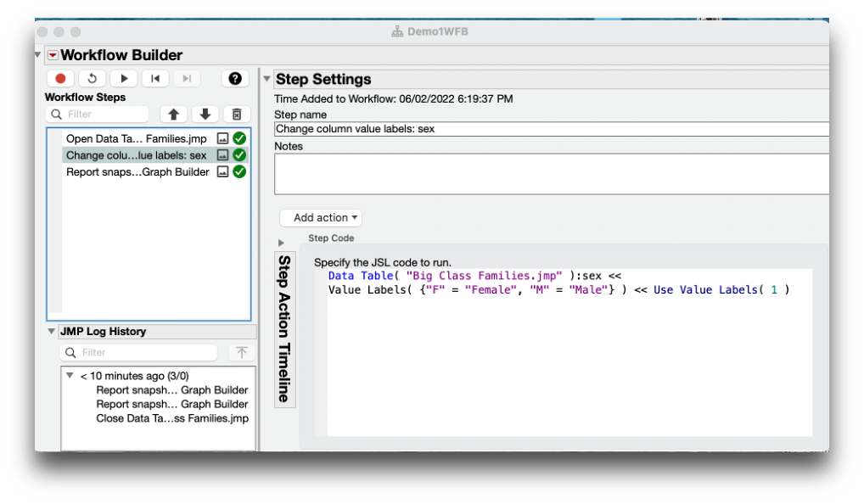Click the export arrow in JMP Log History

(x=242, y=352)
